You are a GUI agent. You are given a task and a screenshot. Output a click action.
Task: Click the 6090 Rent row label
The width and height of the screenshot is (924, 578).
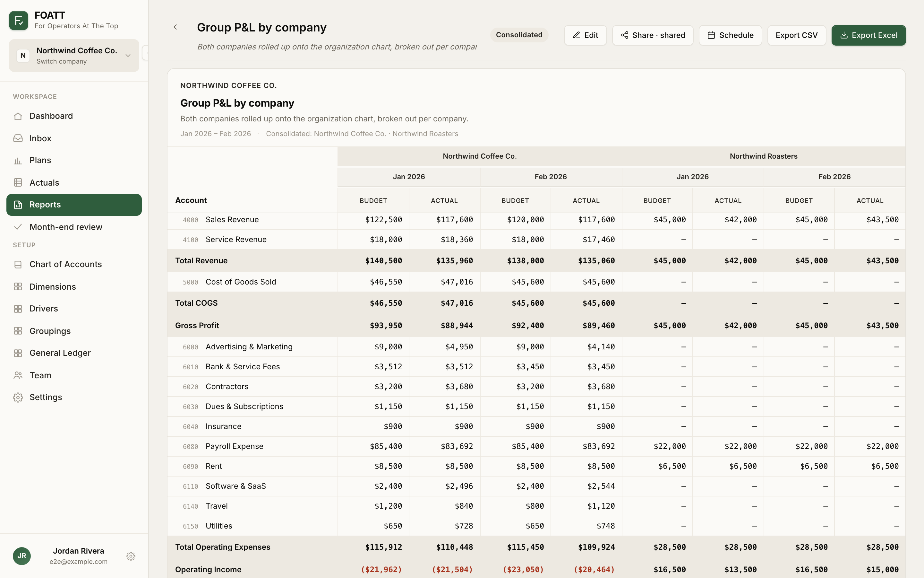pyautogui.click(x=202, y=466)
